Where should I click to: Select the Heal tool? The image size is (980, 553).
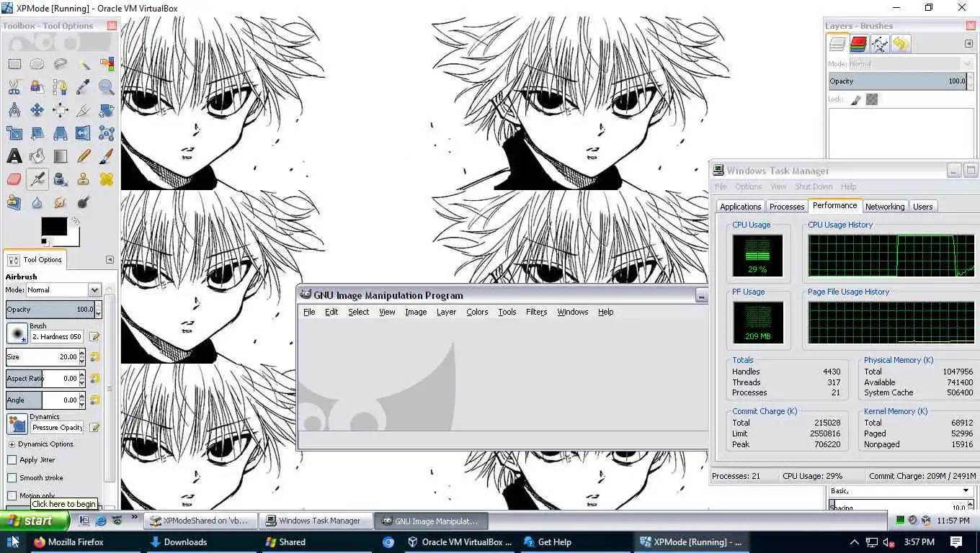(107, 179)
